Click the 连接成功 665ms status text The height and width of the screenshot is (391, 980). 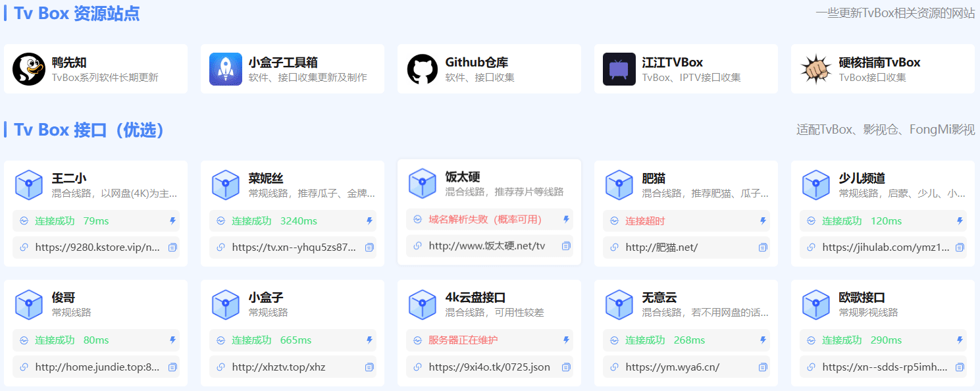[271, 340]
